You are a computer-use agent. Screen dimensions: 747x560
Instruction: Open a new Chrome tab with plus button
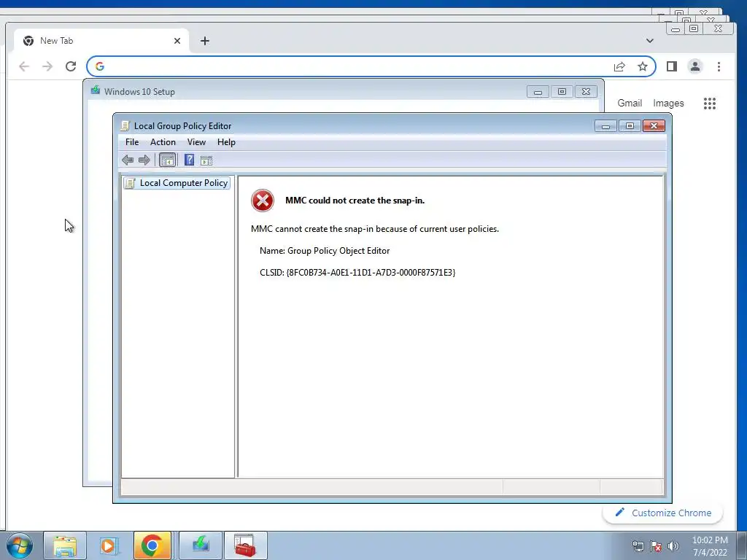(x=205, y=41)
